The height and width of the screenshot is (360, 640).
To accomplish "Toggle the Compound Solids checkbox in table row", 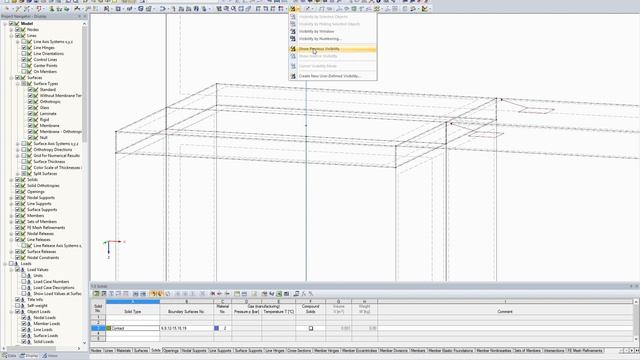I will pos(311,328).
